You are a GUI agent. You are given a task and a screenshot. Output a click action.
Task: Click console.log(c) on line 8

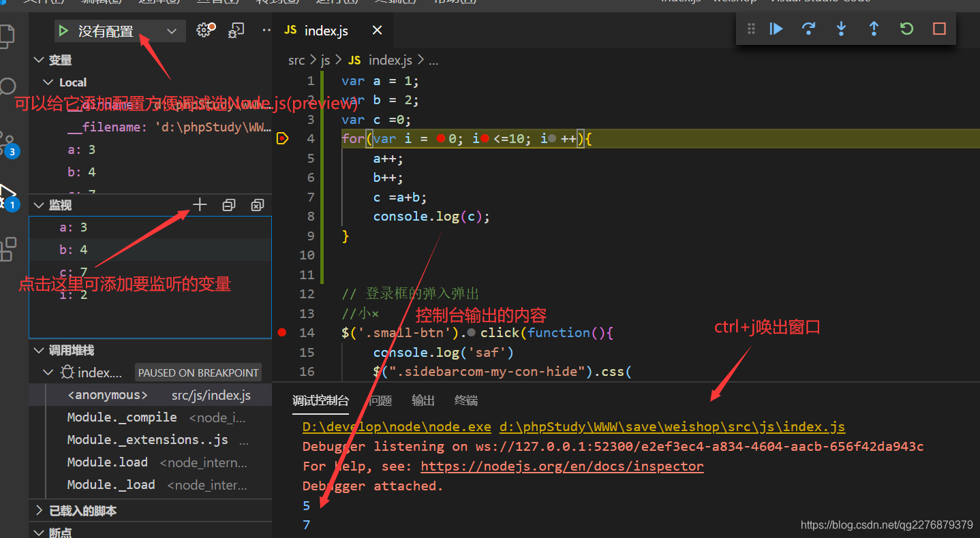pos(431,217)
